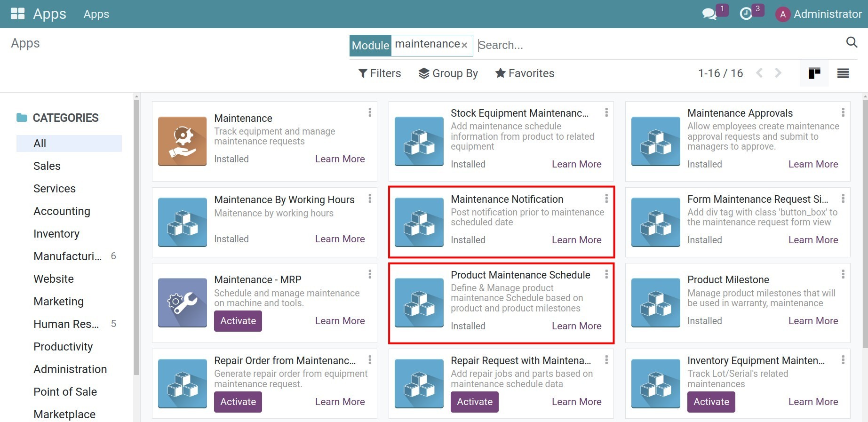Open Inventory Equipment Maintenance kebab menu
868x422 pixels.
(843, 360)
